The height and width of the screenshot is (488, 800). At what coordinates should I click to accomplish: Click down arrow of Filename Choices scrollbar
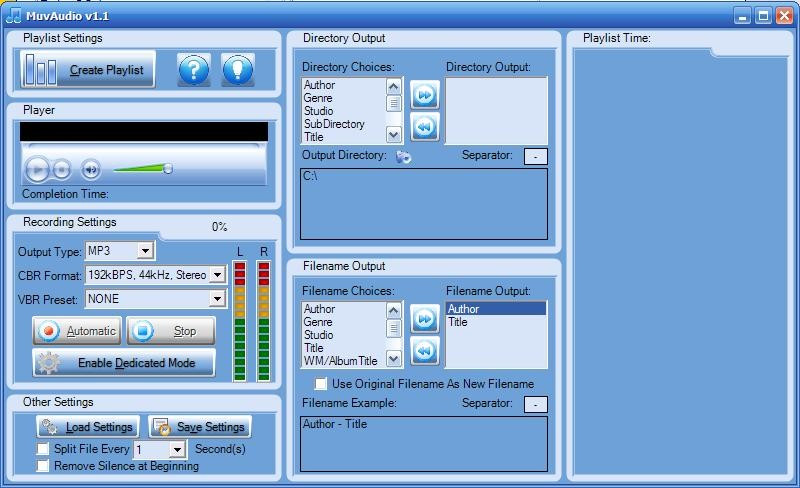pos(393,359)
